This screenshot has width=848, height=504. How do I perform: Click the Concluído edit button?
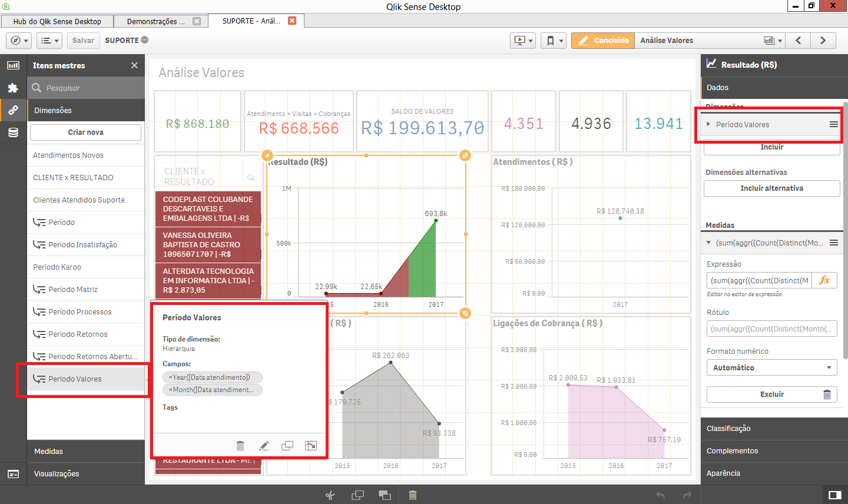point(603,41)
